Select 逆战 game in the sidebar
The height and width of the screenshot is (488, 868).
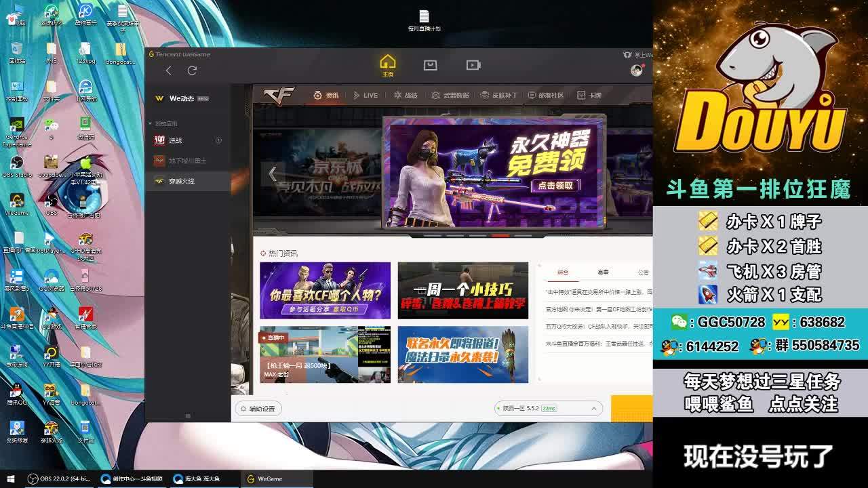(x=176, y=140)
